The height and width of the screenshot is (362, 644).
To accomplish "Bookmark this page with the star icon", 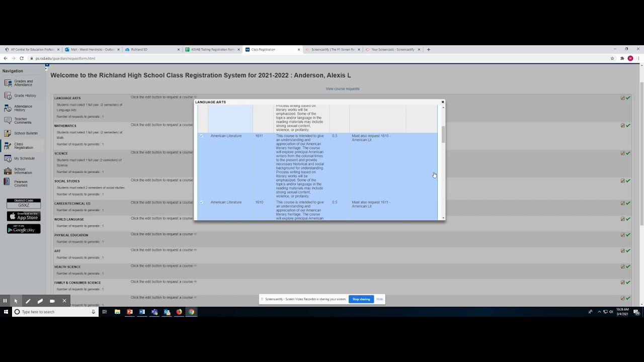I will click(x=612, y=58).
